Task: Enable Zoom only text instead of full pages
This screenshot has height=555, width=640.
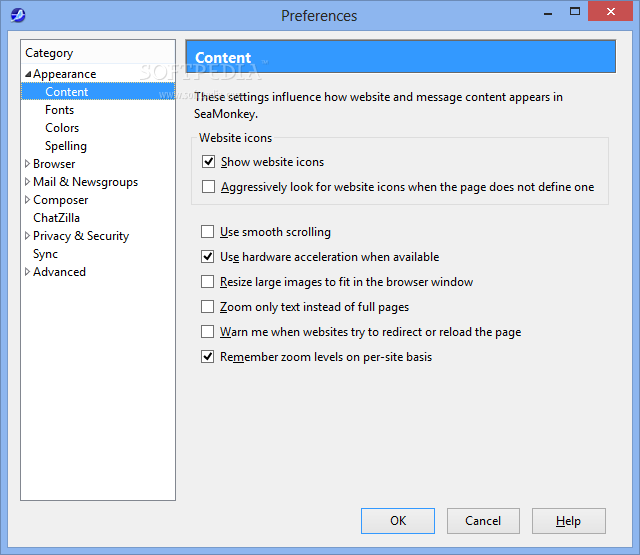Action: pyautogui.click(x=207, y=306)
